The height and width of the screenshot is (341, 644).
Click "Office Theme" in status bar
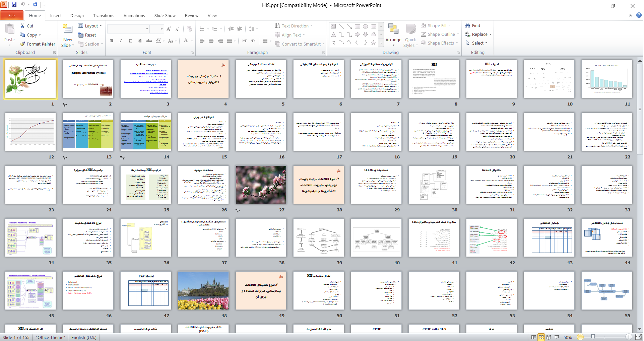pyautogui.click(x=51, y=337)
